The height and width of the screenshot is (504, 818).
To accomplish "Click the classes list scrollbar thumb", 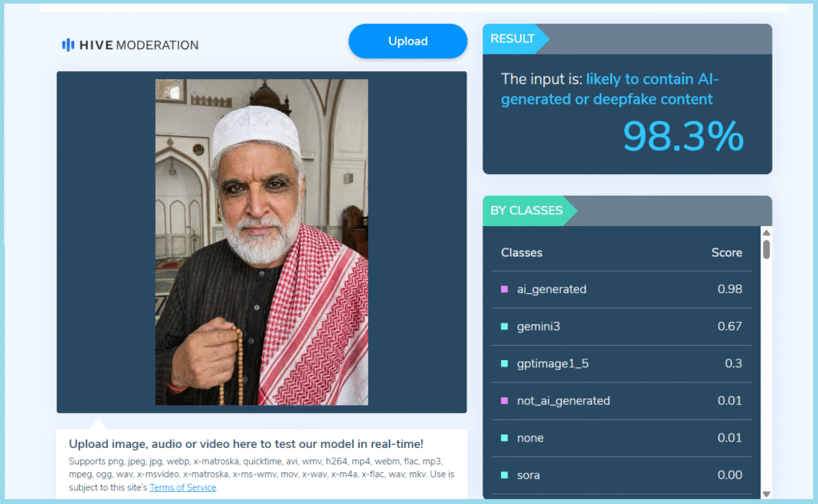I will 766,248.
